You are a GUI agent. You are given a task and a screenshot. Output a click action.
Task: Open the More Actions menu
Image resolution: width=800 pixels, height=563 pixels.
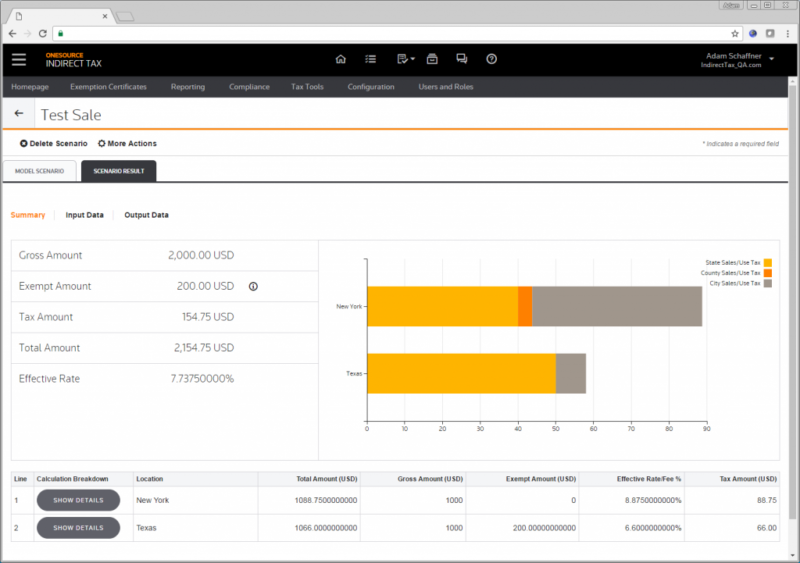coord(127,144)
